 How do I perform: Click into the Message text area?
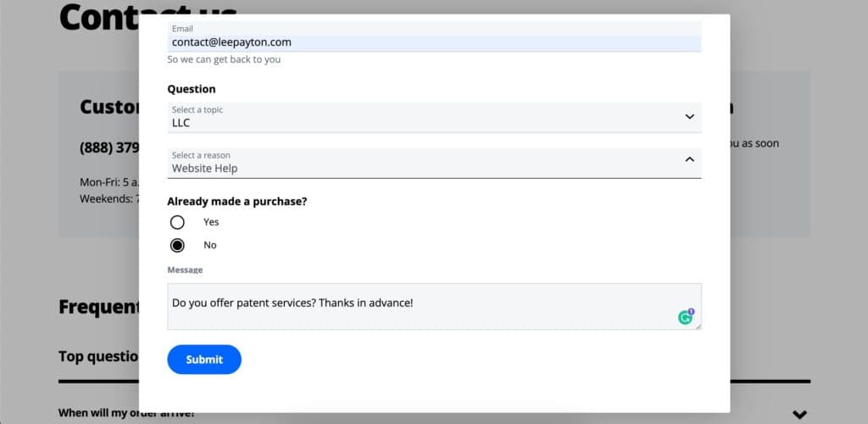coord(434,306)
